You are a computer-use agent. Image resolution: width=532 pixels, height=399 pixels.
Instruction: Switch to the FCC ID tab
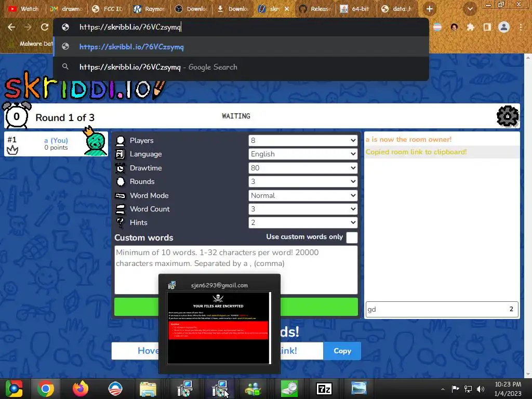coord(108,9)
